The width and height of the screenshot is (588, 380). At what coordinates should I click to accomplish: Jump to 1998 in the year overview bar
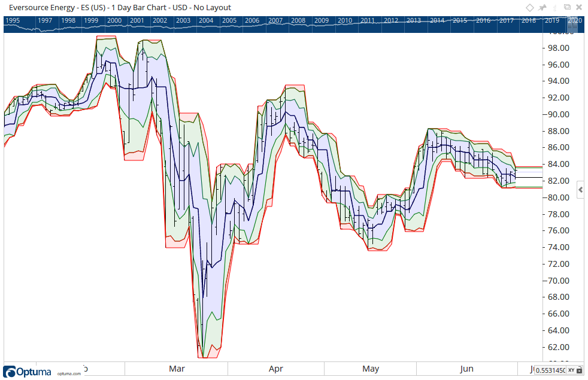[x=68, y=20]
